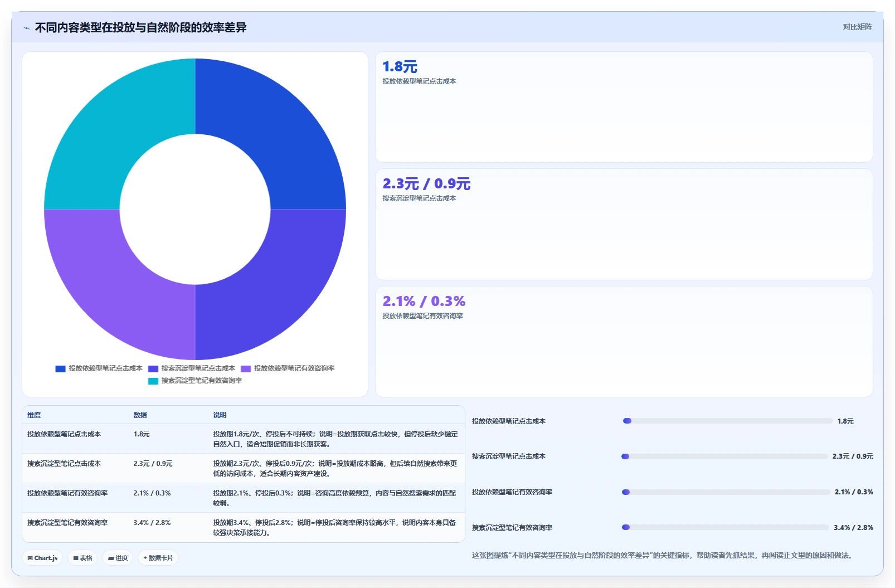
Task: Click the 进度 tag button
Action: coord(118,558)
